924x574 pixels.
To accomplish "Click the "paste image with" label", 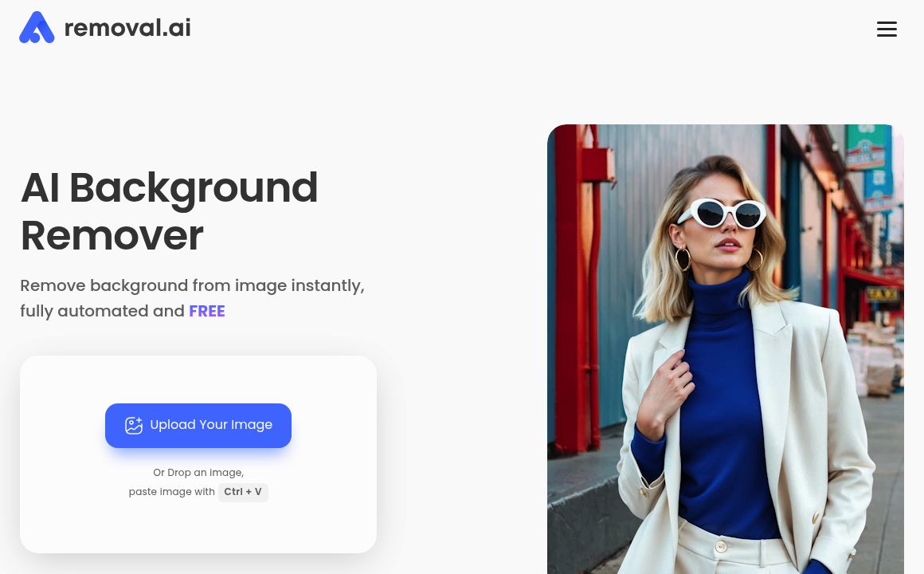I will 171,492.
